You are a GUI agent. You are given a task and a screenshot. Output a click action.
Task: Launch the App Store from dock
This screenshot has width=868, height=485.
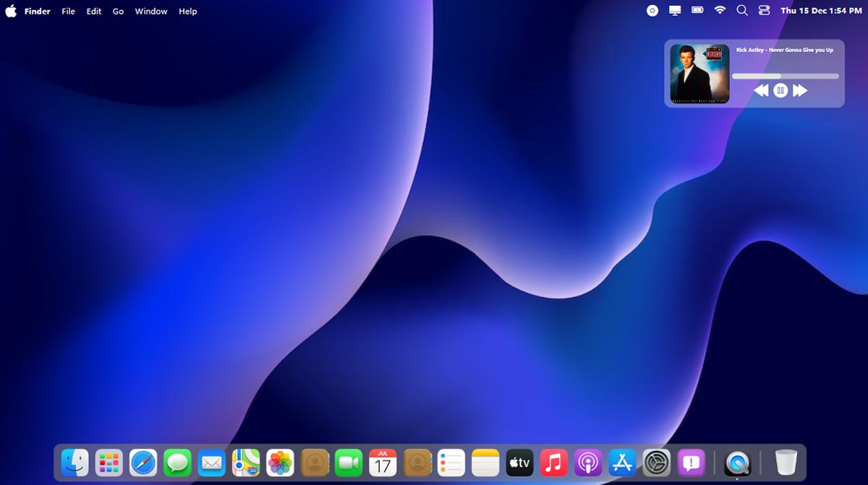point(622,463)
